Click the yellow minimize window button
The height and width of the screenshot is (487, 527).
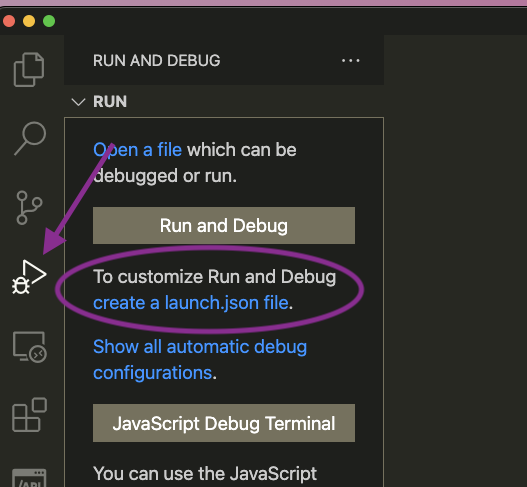pos(29,21)
